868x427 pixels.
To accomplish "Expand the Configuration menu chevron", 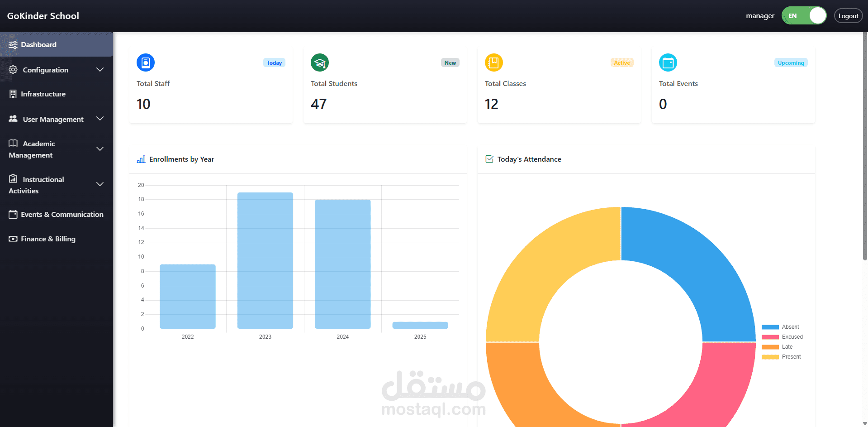I will (100, 70).
